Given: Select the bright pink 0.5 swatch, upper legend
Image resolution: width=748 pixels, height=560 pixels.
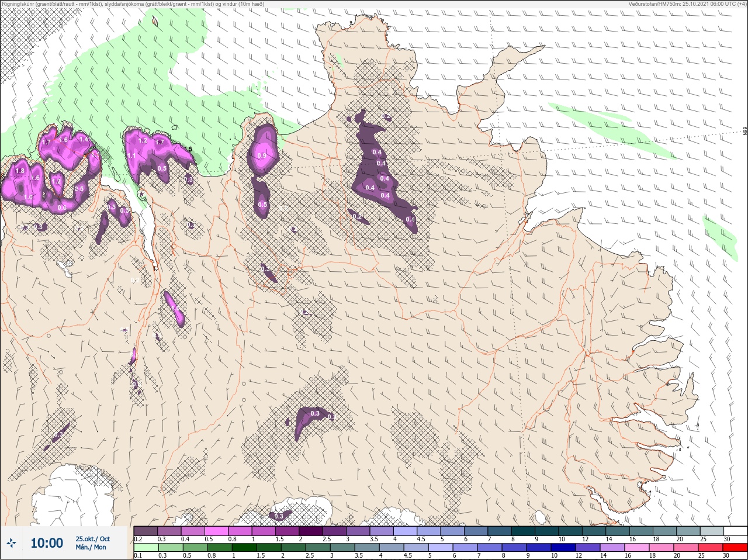Looking at the screenshot, I should coord(217,531).
